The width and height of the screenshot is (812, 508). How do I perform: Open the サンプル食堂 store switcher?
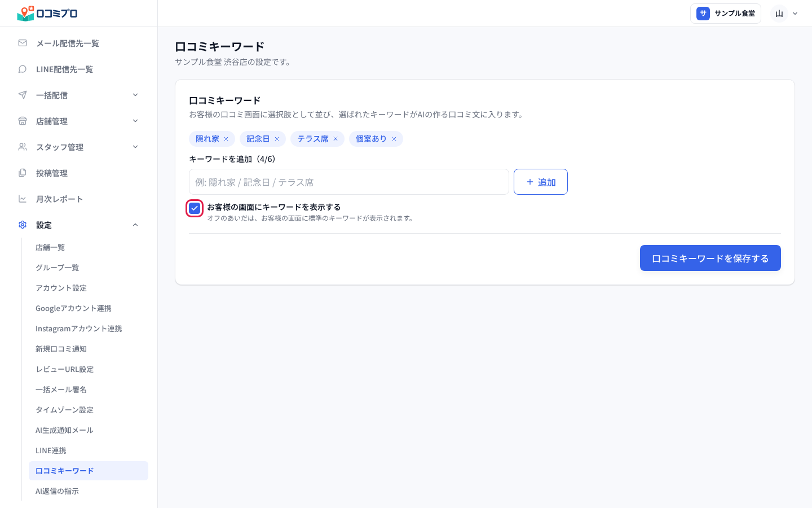726,14
